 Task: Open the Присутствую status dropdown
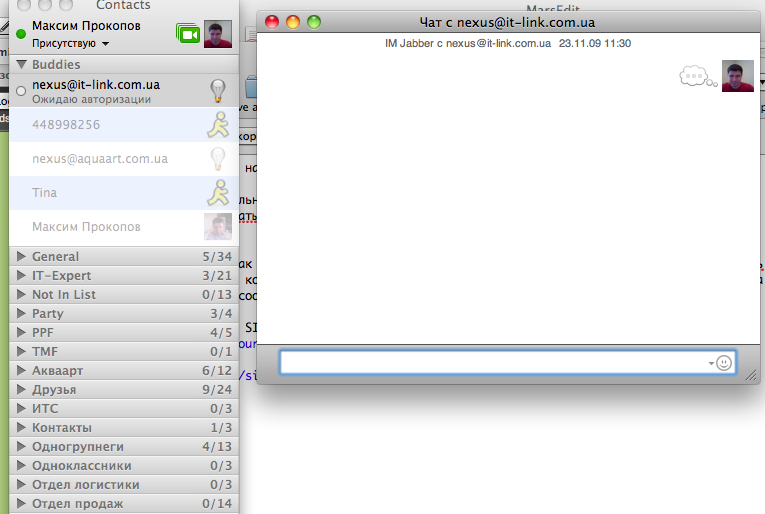coord(70,43)
